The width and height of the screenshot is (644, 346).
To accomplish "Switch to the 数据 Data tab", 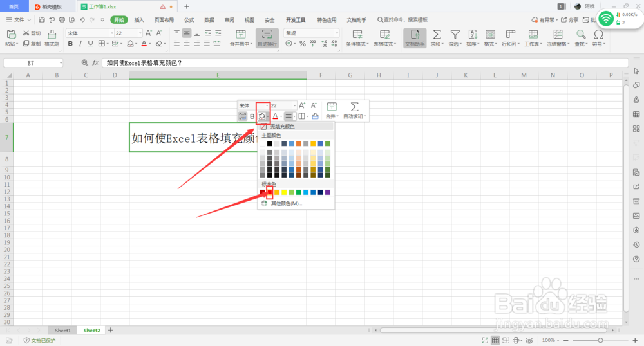I will click(x=209, y=20).
